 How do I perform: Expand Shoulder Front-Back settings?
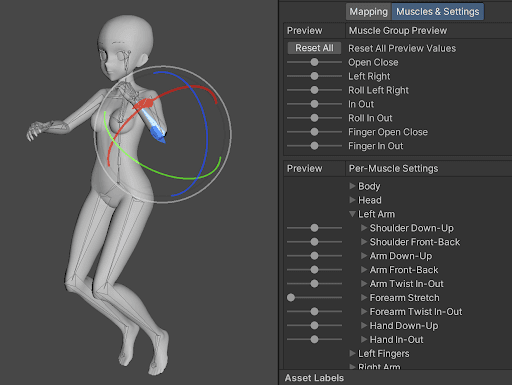[x=364, y=242]
